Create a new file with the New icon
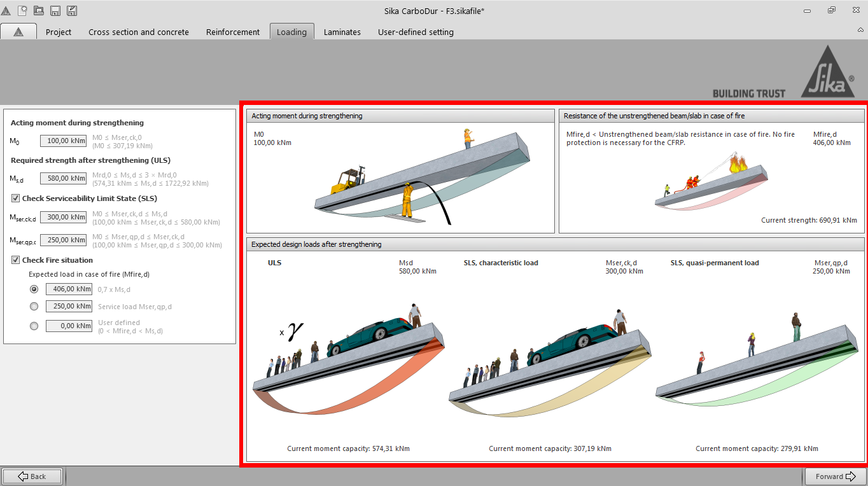 coord(22,10)
